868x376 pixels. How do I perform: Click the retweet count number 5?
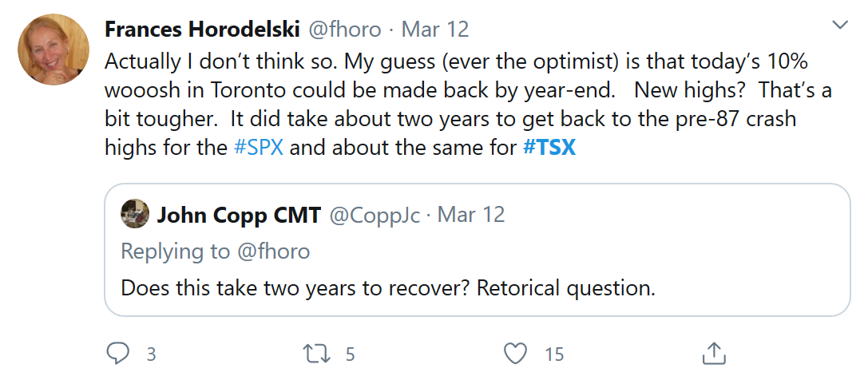point(349,354)
